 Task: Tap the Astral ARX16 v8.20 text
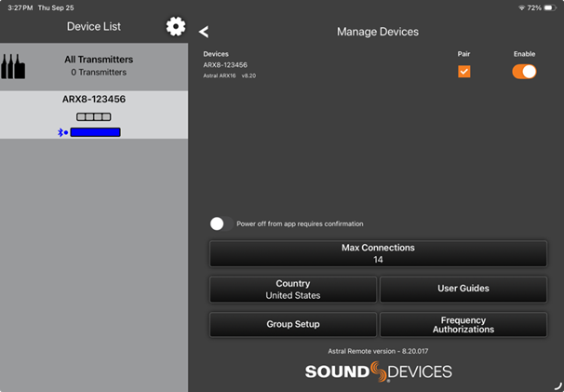click(x=230, y=76)
